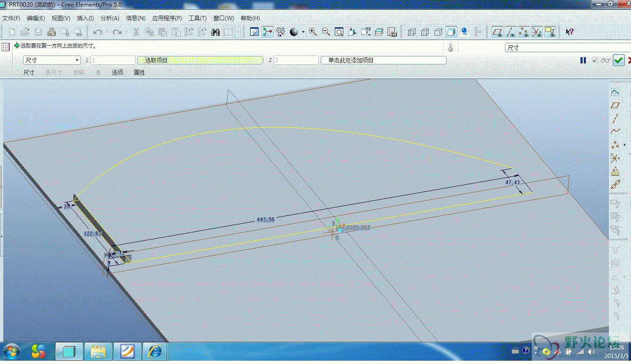The height and width of the screenshot is (364, 631).
Task: Toggle annotation element display
Action: tap(550, 32)
